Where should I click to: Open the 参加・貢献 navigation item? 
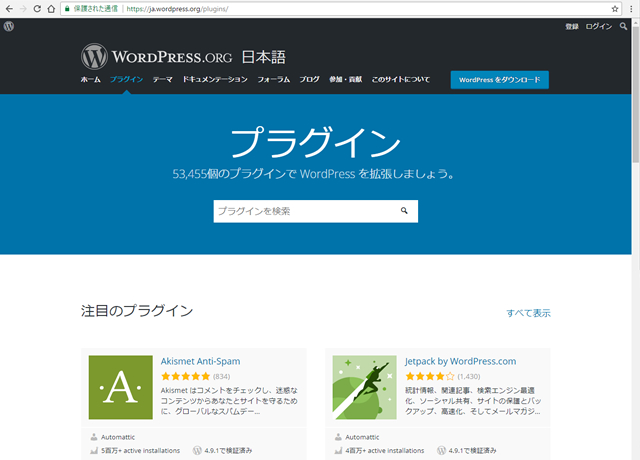(346, 80)
